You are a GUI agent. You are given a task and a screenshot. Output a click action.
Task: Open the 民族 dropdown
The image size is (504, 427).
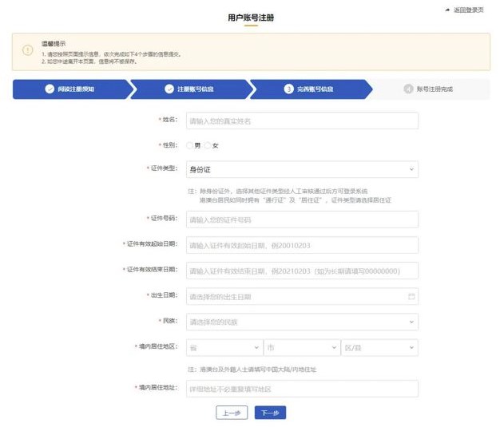coord(302,322)
